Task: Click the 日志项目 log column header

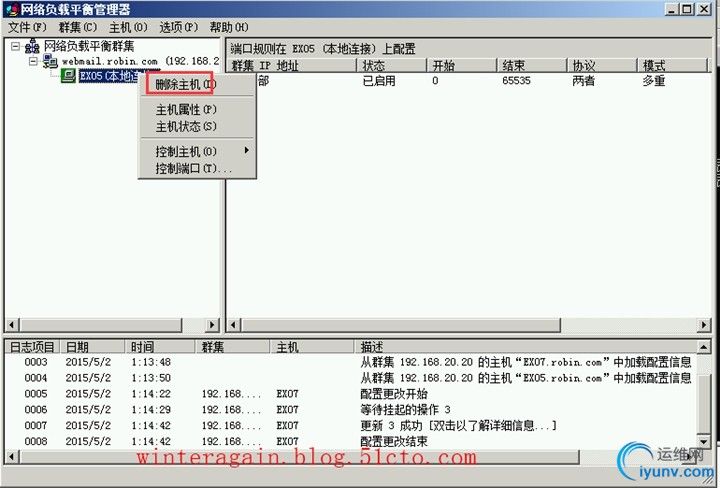Action: [32, 347]
